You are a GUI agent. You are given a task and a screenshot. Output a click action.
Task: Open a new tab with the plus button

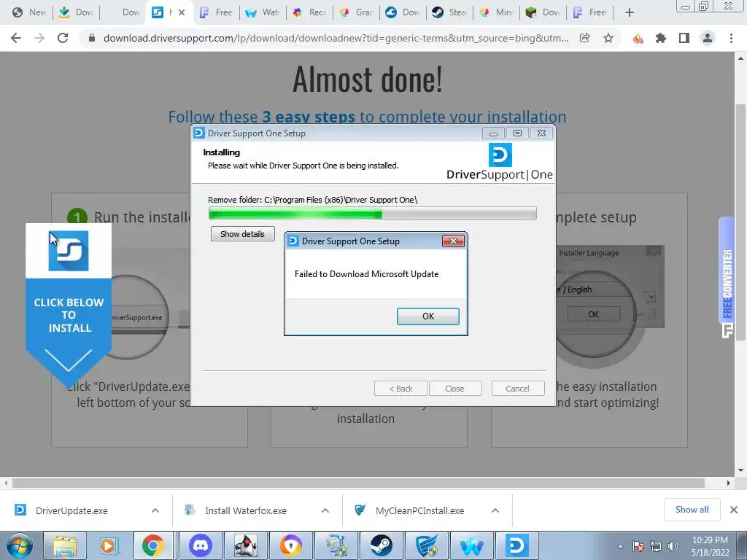pyautogui.click(x=630, y=12)
